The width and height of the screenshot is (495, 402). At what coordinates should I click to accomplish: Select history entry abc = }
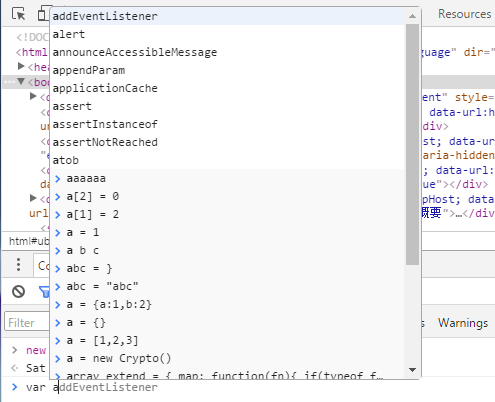coord(227,268)
